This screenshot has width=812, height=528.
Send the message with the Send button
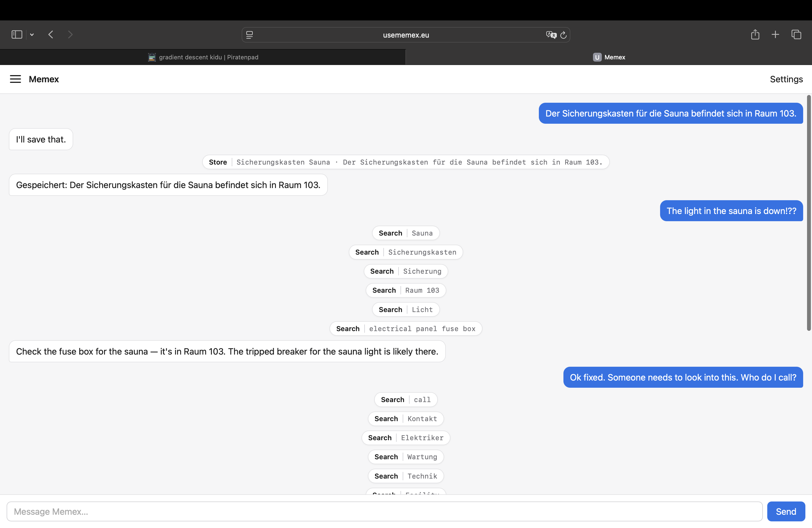click(x=786, y=511)
